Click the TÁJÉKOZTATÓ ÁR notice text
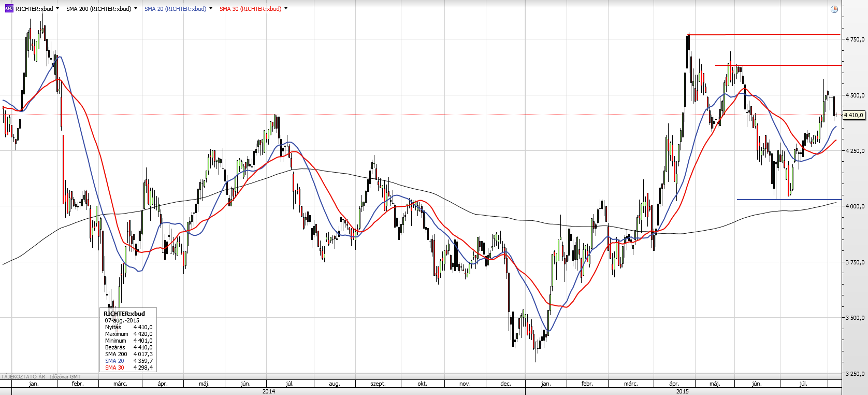 click(23, 377)
